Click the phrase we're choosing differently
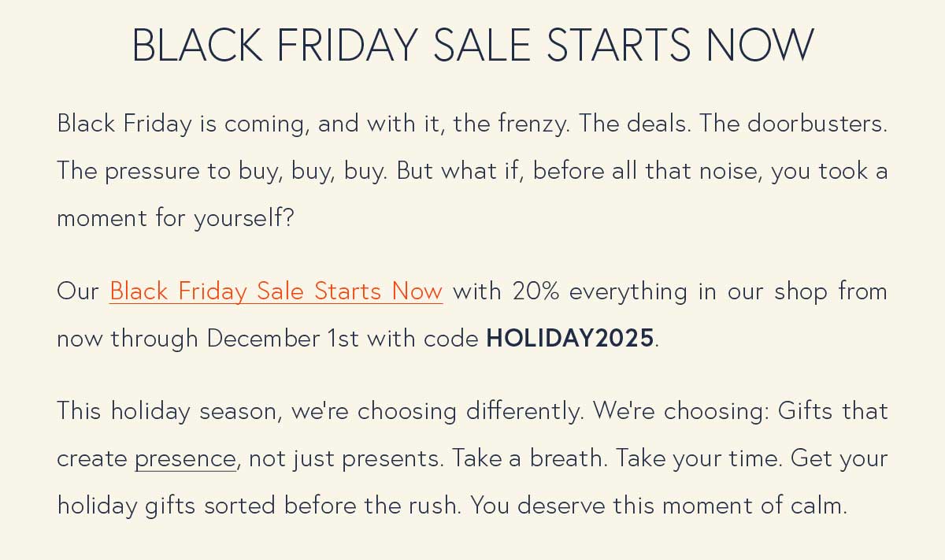This screenshot has width=945, height=560. click(x=439, y=411)
